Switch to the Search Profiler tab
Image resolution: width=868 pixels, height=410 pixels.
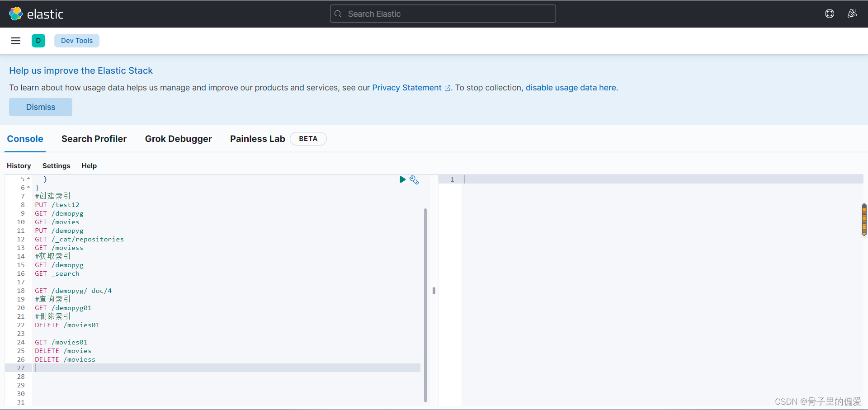(94, 139)
